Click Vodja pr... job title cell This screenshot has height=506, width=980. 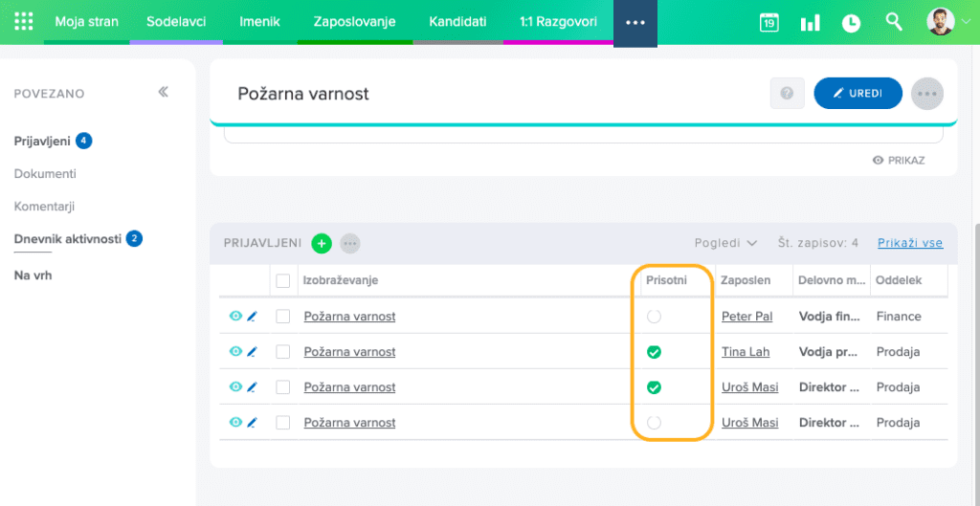pos(830,352)
